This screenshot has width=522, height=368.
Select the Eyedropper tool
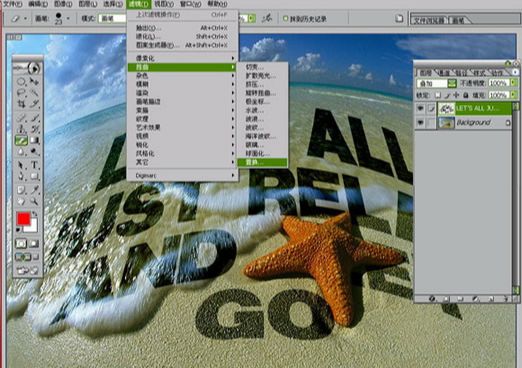(x=34, y=190)
